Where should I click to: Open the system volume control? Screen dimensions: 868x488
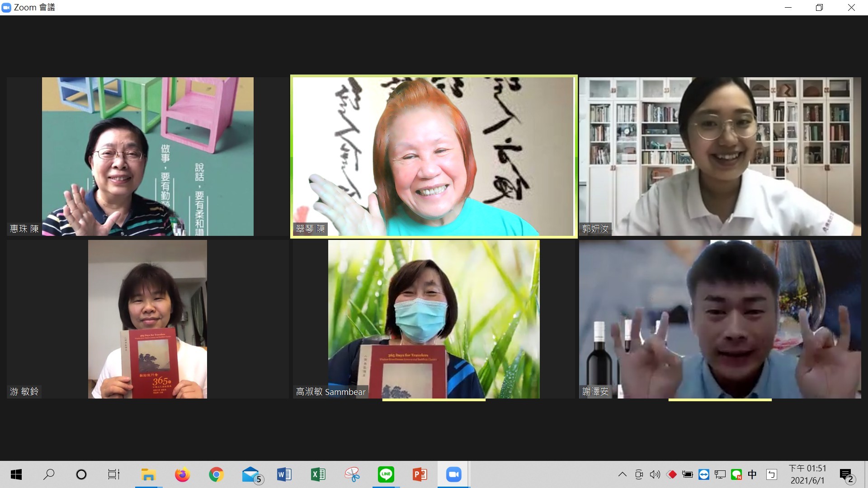tap(655, 474)
